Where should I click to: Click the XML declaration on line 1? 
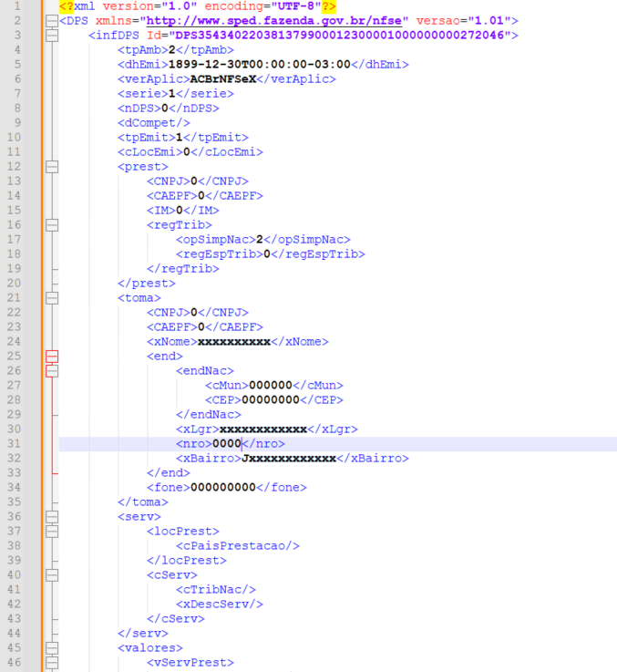[x=198, y=6]
